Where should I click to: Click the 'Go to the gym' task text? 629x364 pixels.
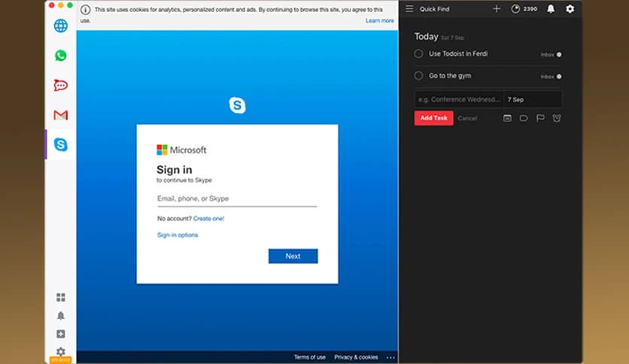pyautogui.click(x=450, y=76)
